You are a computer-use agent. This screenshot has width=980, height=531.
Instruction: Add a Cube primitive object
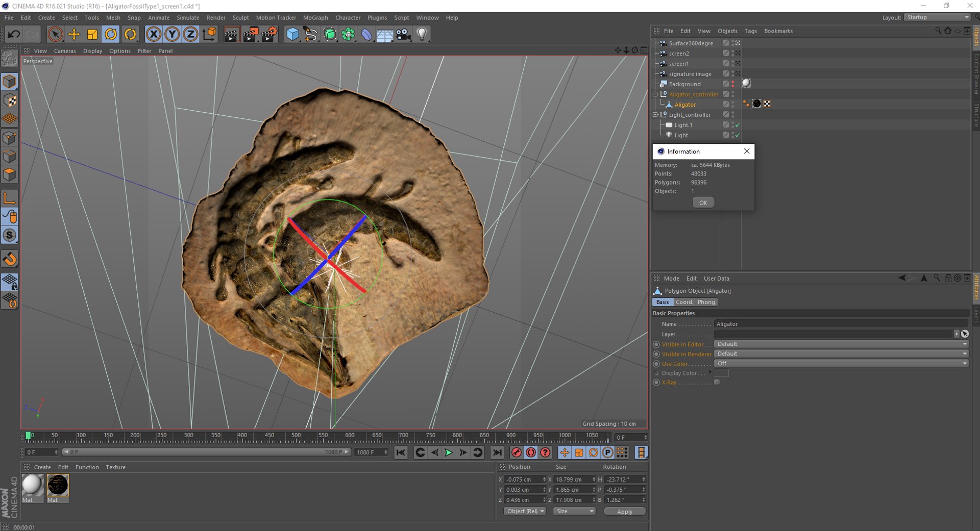[292, 34]
